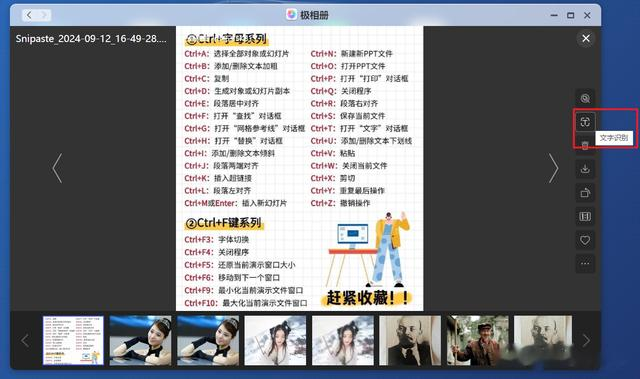Advance the thumbnail strip to the right
The width and height of the screenshot is (640, 379).
point(586,340)
